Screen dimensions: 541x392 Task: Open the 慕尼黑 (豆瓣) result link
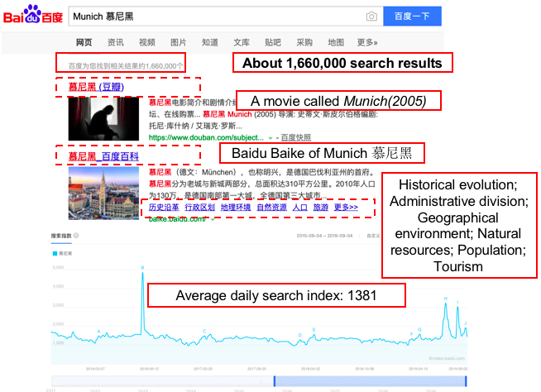coord(96,87)
